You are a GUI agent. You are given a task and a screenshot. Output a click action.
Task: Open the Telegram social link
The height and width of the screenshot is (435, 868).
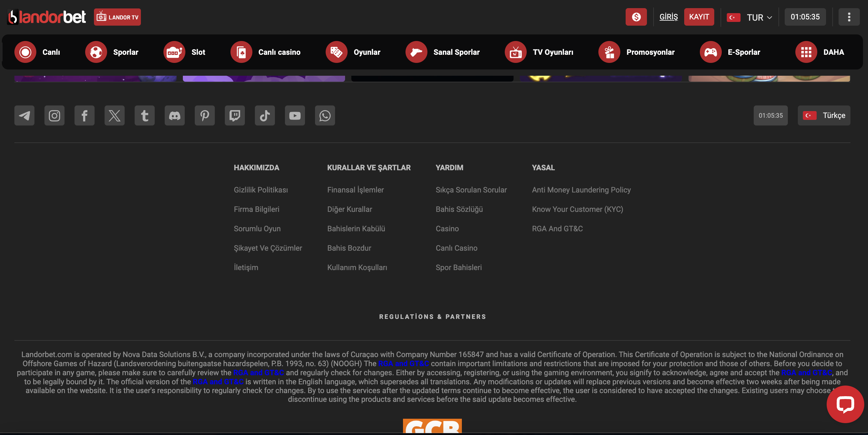click(24, 115)
